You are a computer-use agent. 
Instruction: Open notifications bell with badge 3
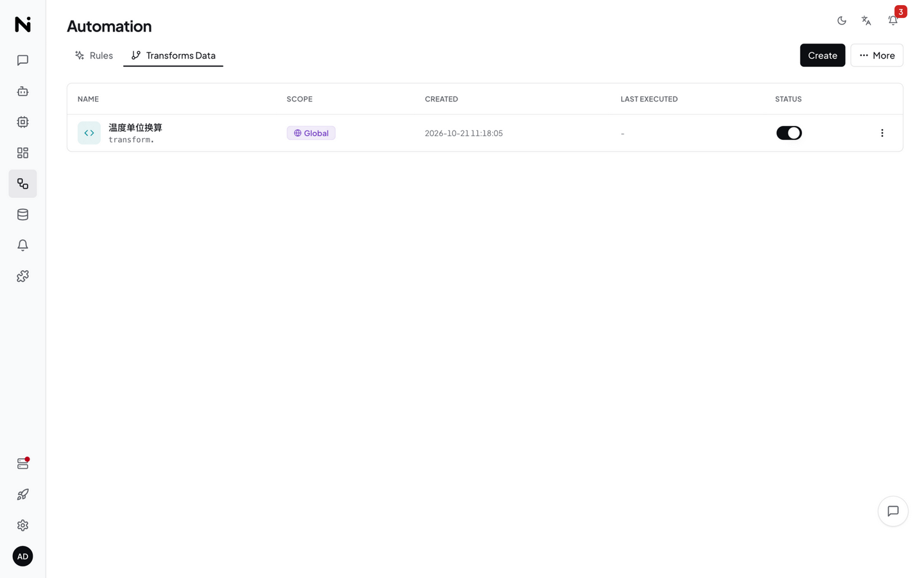(x=893, y=21)
